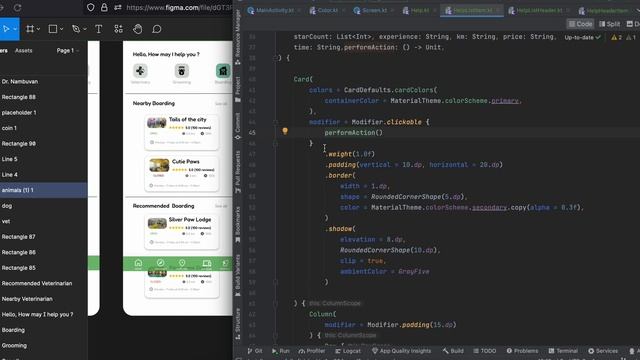This screenshot has height=360, width=640.
Task: Open the Logcat tool window
Action: pyautogui.click(x=348, y=351)
